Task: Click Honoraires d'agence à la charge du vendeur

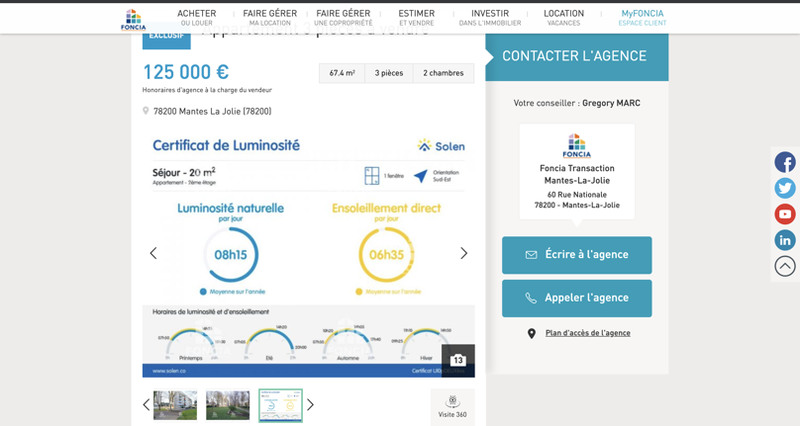Action: pyautogui.click(x=207, y=90)
